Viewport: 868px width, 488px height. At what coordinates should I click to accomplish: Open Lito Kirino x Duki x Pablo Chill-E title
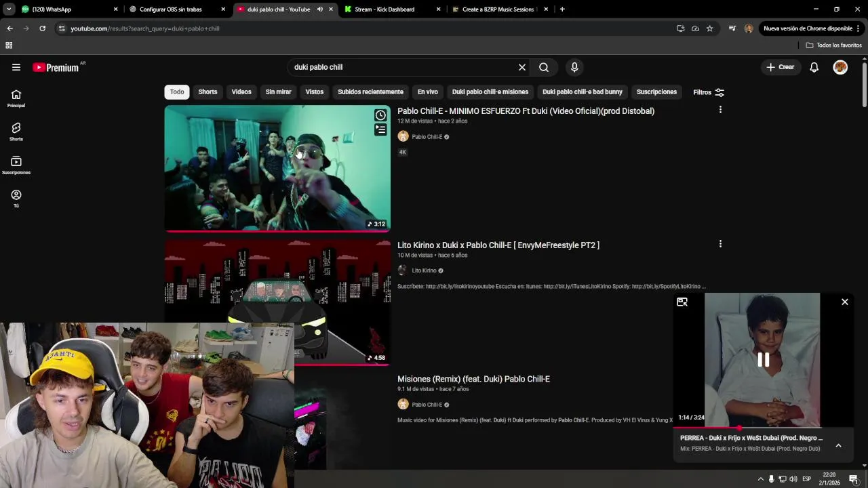498,245
